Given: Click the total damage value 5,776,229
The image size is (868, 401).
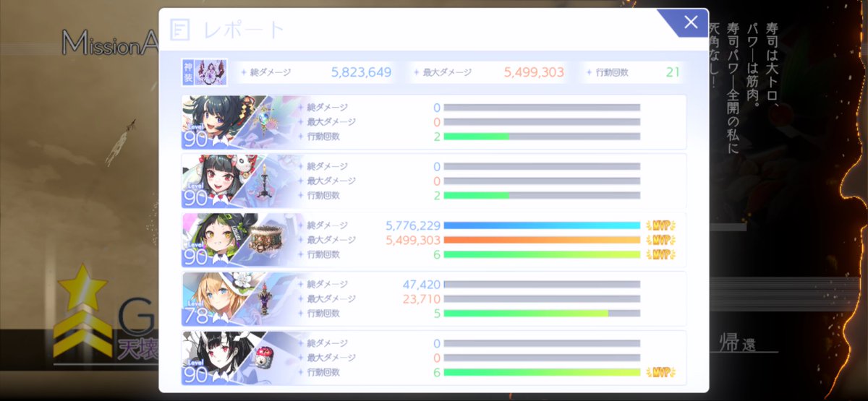Looking at the screenshot, I should (x=413, y=225).
